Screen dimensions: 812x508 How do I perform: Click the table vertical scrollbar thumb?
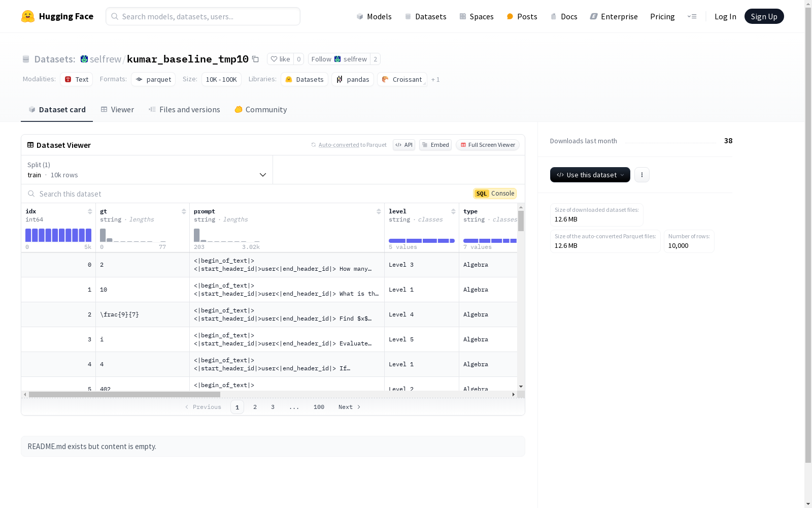tap(521, 221)
